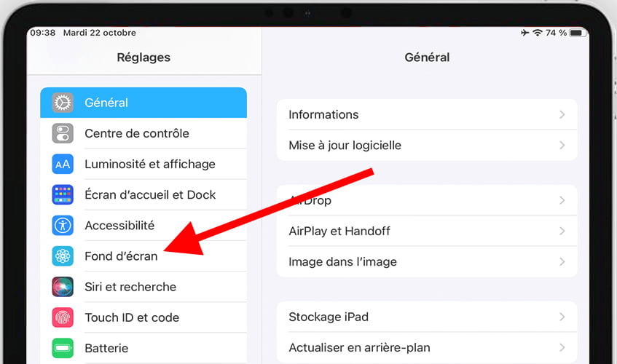The image size is (617, 364).
Task: Click the chevron on Informations row
Action: pos(562,114)
